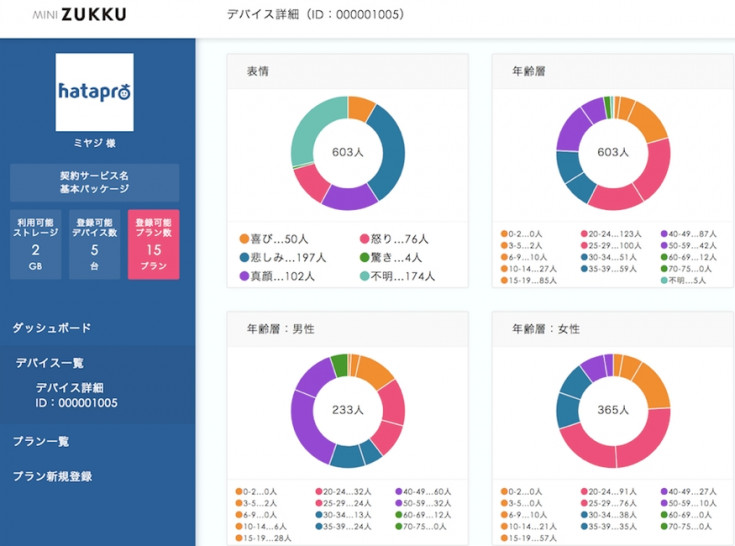
Task: Click the 利用可能ストレージ 2GB tile
Action: click(35, 245)
